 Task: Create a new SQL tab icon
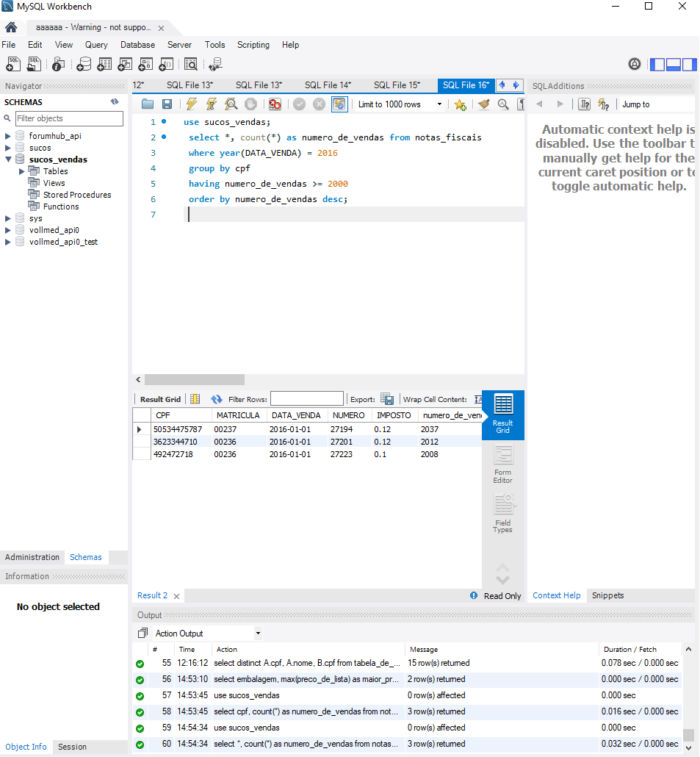(13, 64)
